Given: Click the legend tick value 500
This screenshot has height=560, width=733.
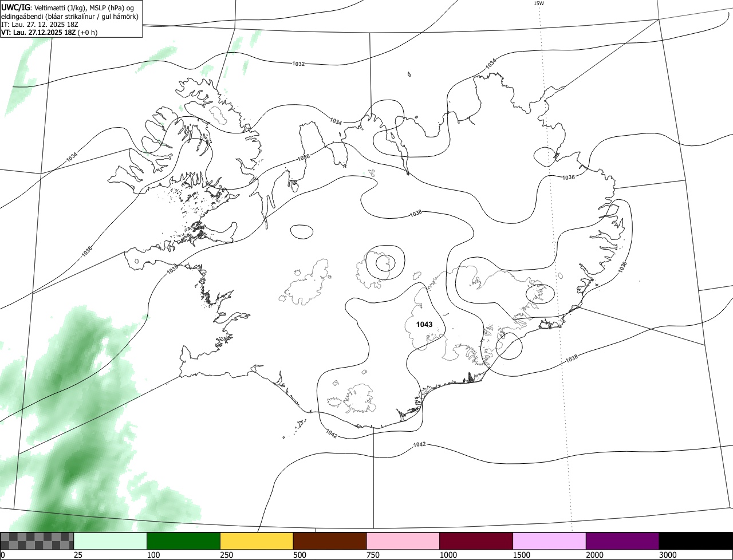Looking at the screenshot, I should pos(299,555).
